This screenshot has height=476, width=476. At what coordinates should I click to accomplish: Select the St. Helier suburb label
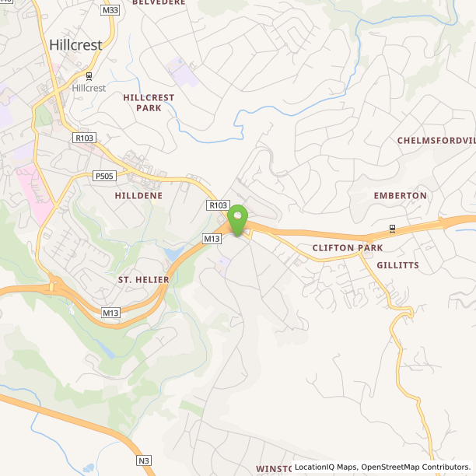144,279
